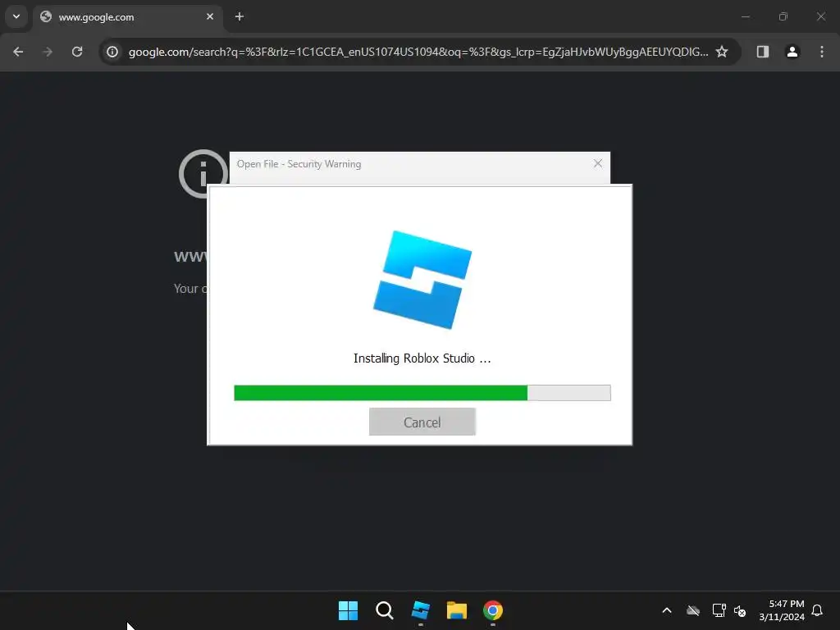Go forward in Chrome history

click(x=48, y=52)
